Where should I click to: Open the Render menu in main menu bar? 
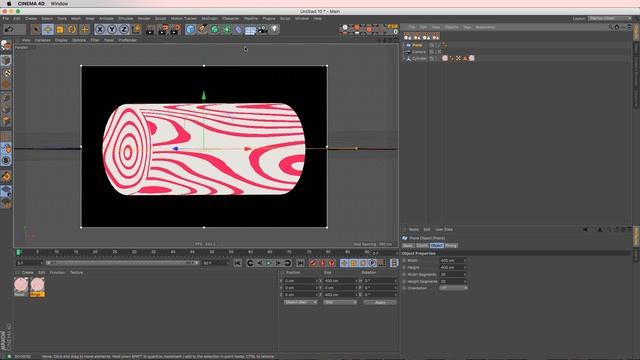click(x=144, y=18)
